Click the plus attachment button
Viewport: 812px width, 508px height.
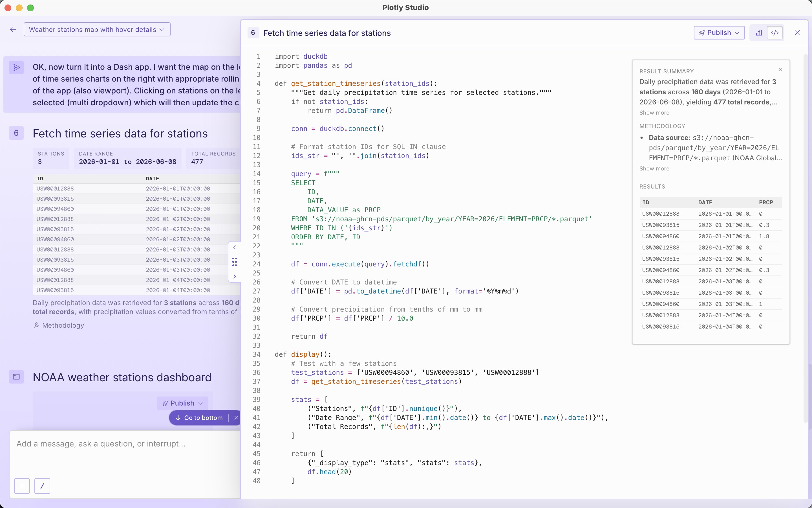tap(22, 486)
